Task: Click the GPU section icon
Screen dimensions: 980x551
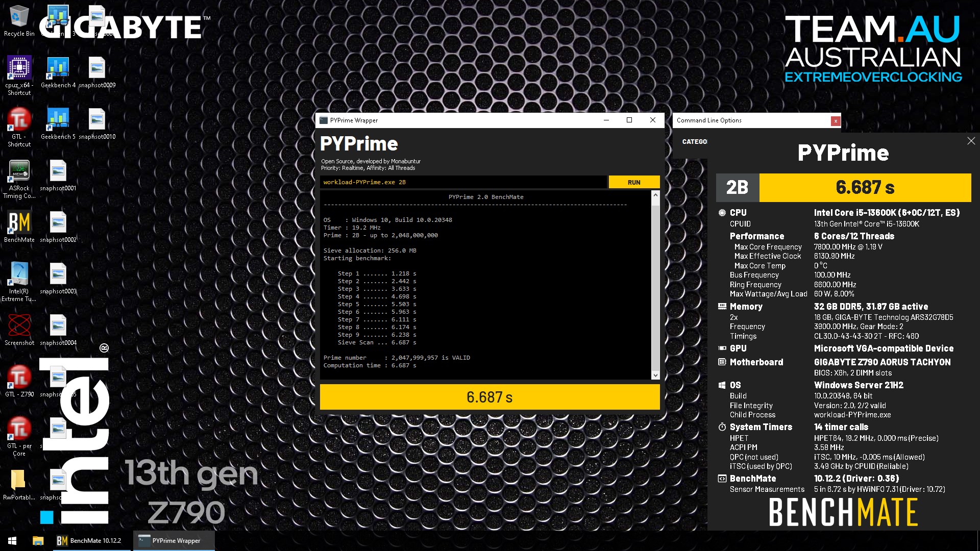Action: pos(722,348)
